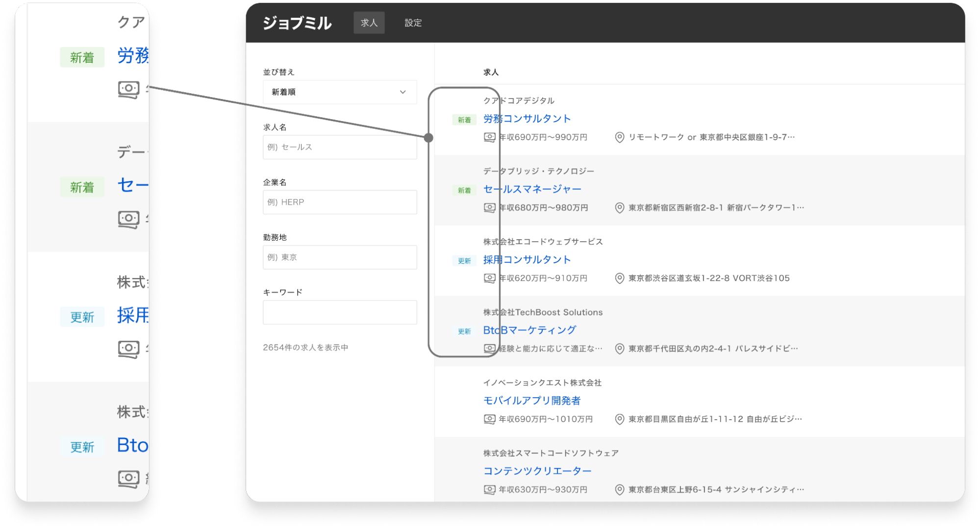Click company name 株式会社スマートコードソフトウェア
This screenshot has height=529, width=980.
551,453
